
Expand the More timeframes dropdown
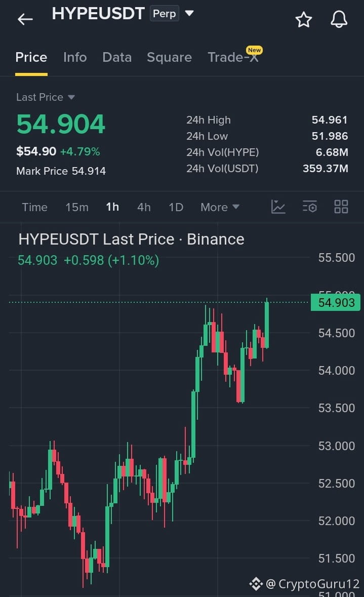[220, 207]
